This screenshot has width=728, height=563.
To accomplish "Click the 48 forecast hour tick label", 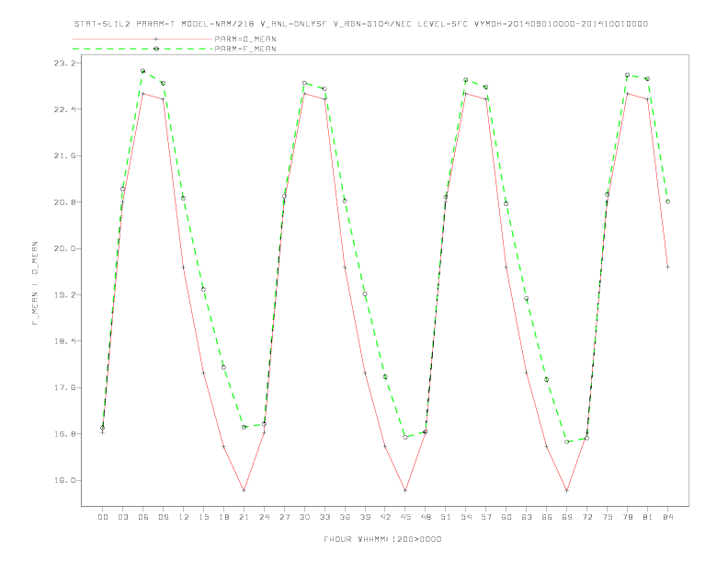I will pos(426,517).
